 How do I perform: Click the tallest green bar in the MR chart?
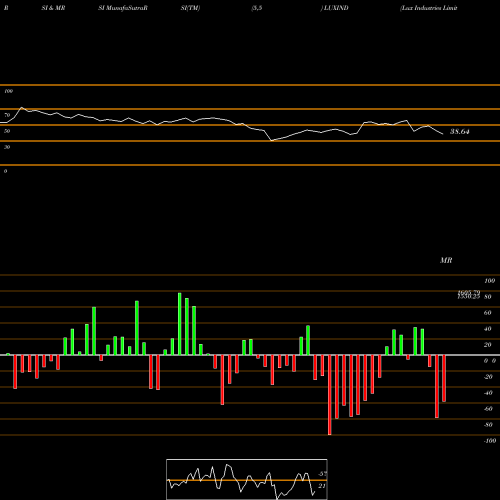tap(180, 324)
